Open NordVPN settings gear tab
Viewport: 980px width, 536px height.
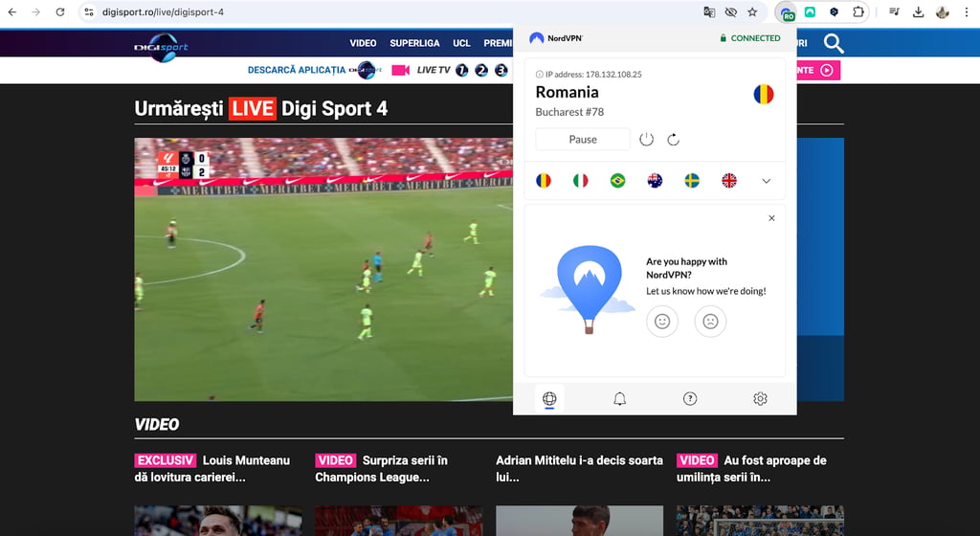[760, 398]
